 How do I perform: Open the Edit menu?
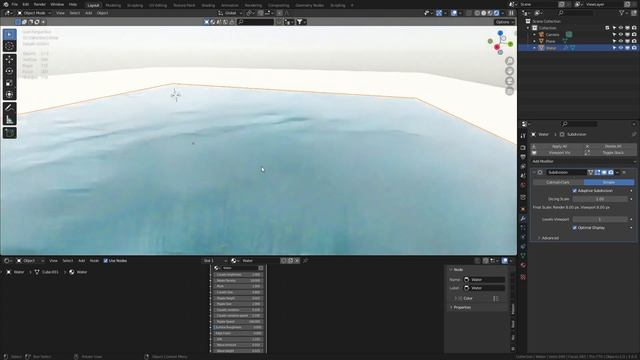point(26,4)
